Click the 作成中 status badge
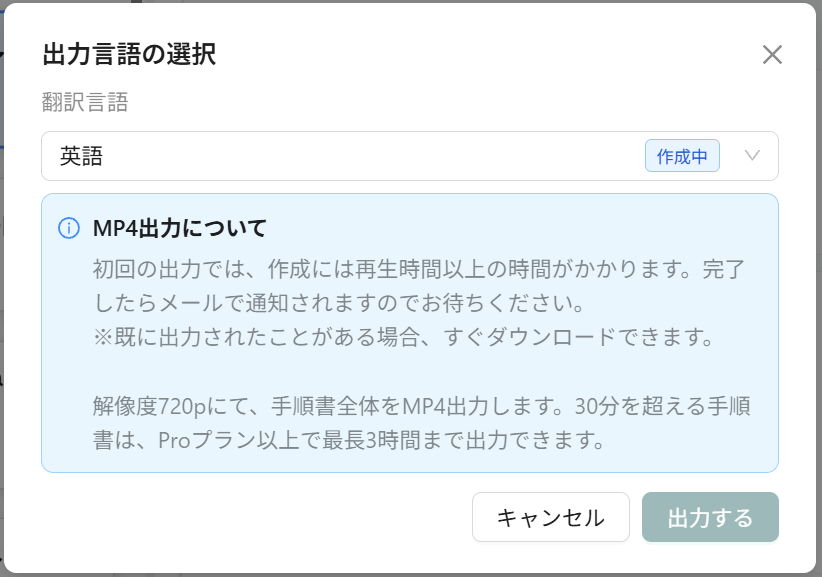Viewport: 822px width, 577px height. (x=682, y=156)
